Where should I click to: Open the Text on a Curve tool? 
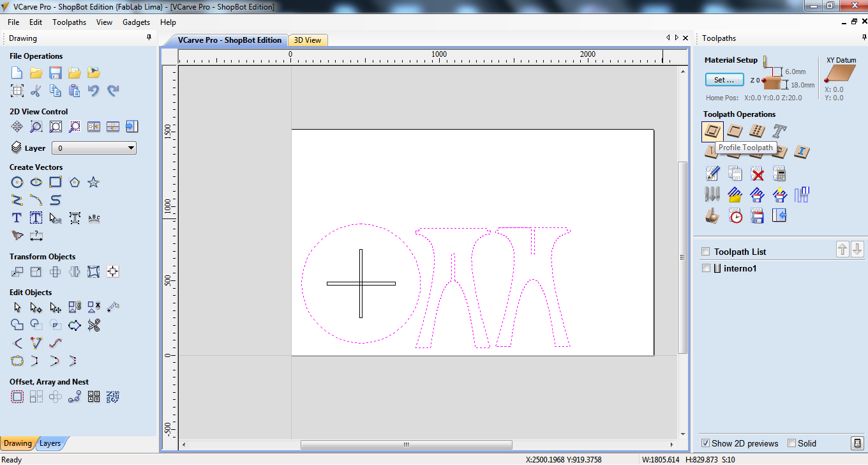[x=94, y=218]
